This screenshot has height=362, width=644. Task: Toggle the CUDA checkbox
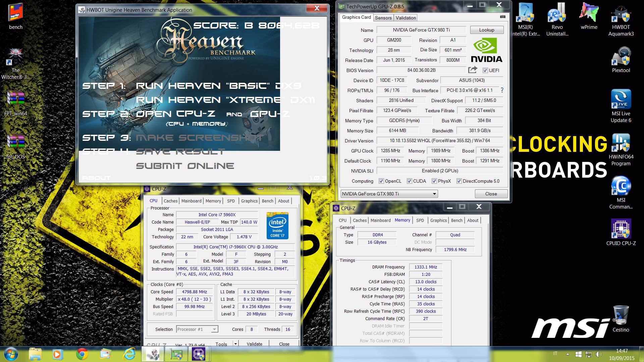coord(409,181)
